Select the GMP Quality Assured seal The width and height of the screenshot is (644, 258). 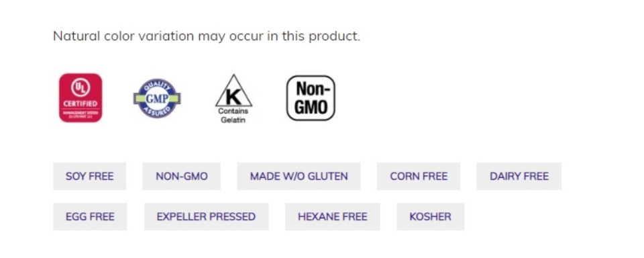tap(157, 98)
